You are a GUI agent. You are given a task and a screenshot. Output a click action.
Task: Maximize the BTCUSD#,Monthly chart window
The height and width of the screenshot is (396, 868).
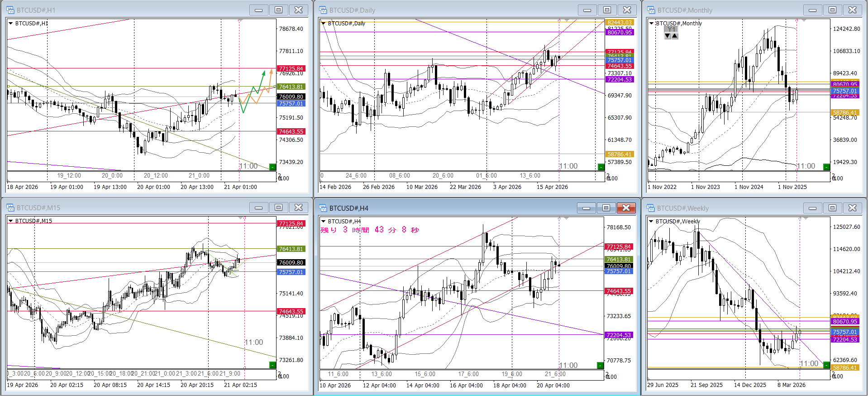coord(832,10)
